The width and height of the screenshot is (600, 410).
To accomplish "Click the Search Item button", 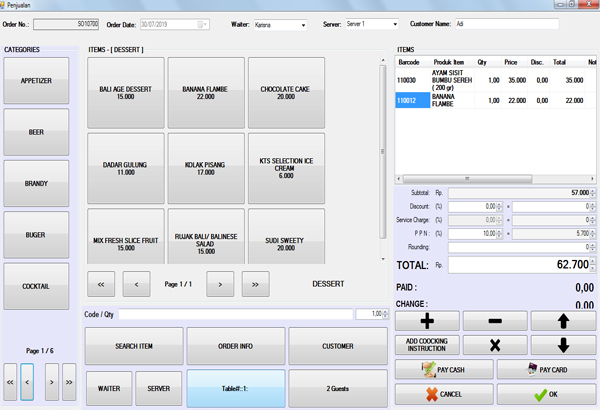I will click(133, 346).
